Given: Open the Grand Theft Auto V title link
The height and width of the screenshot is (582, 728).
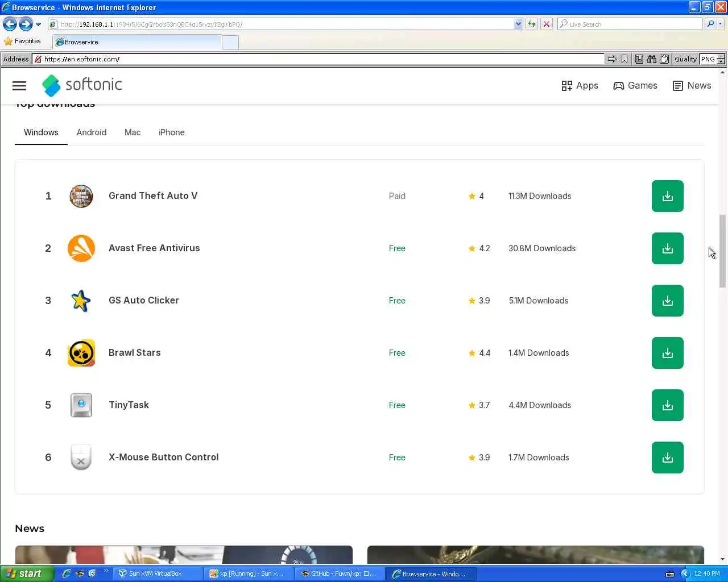Looking at the screenshot, I should pyautogui.click(x=153, y=196).
